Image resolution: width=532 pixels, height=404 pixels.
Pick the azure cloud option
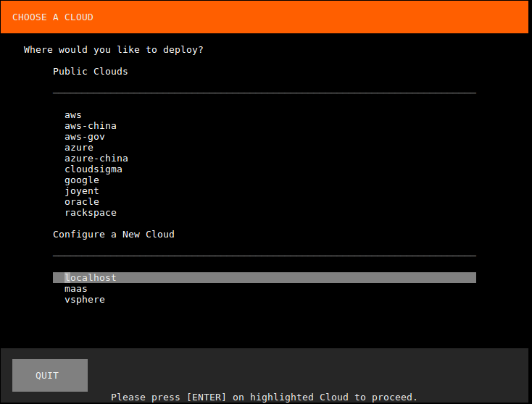79,148
